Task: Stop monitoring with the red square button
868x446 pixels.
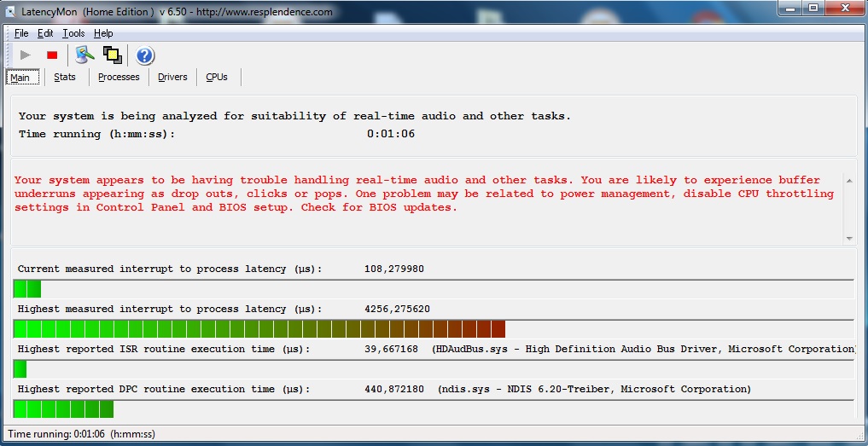Action: [x=52, y=55]
